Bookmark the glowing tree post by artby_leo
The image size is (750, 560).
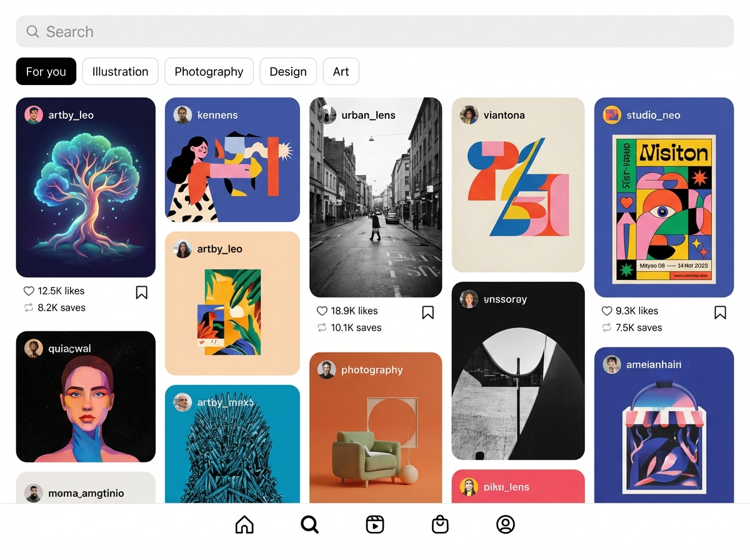point(141,292)
